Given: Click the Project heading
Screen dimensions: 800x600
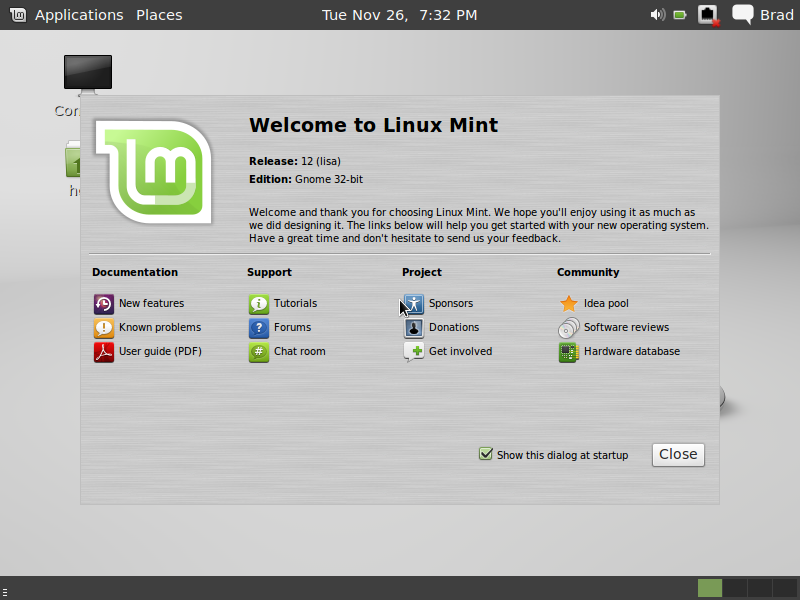Looking at the screenshot, I should (x=421, y=272).
